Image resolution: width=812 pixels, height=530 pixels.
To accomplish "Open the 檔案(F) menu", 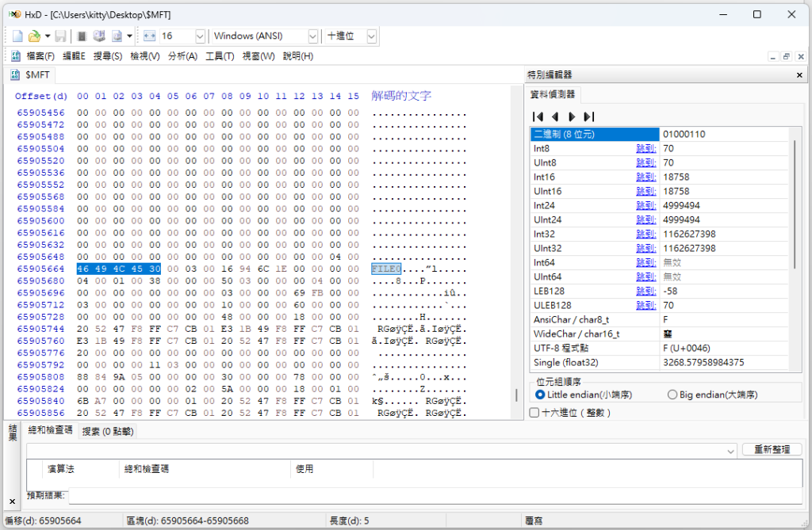I will (40, 56).
